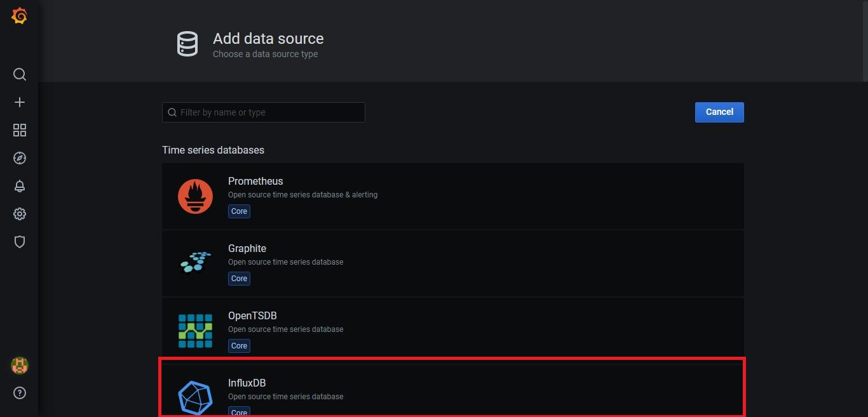Image resolution: width=868 pixels, height=417 pixels.
Task: Select the Graphite data source
Action: (453, 263)
